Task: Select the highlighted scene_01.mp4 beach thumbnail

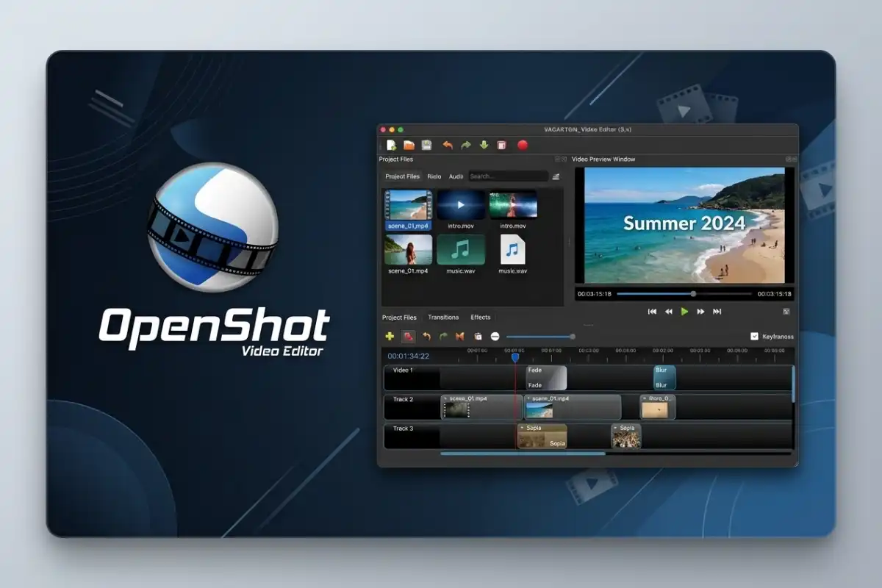Action: point(408,205)
